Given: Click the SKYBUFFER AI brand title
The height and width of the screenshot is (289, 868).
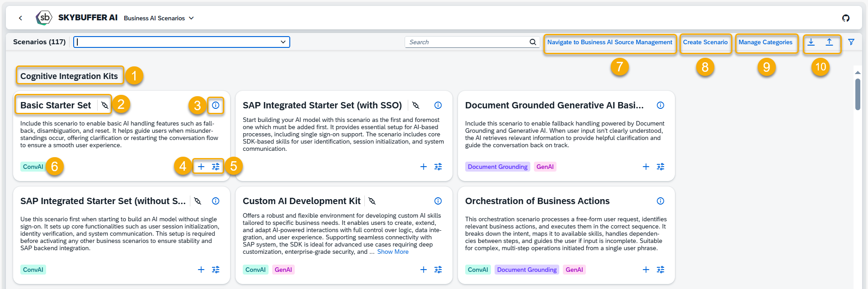Looking at the screenshot, I should coord(88,18).
